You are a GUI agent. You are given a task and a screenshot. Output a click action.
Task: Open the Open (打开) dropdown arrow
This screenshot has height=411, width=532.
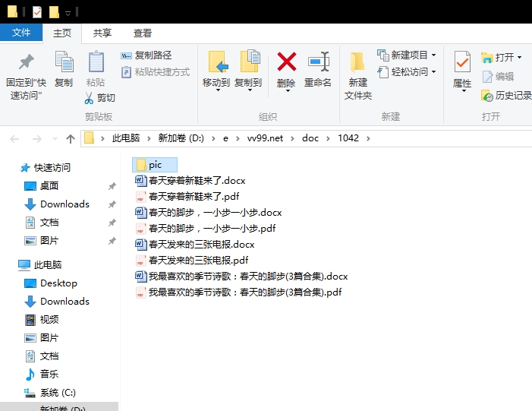tap(519, 58)
